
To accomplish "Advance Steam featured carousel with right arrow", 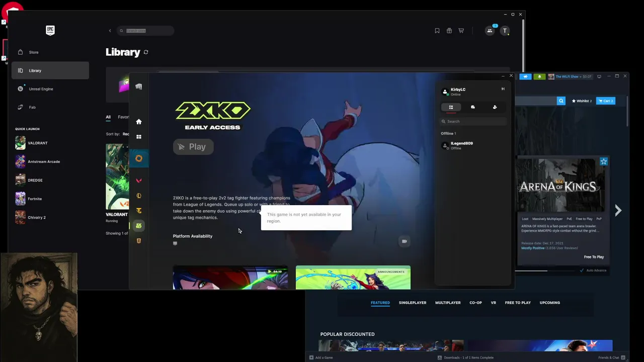I will pyautogui.click(x=618, y=211).
